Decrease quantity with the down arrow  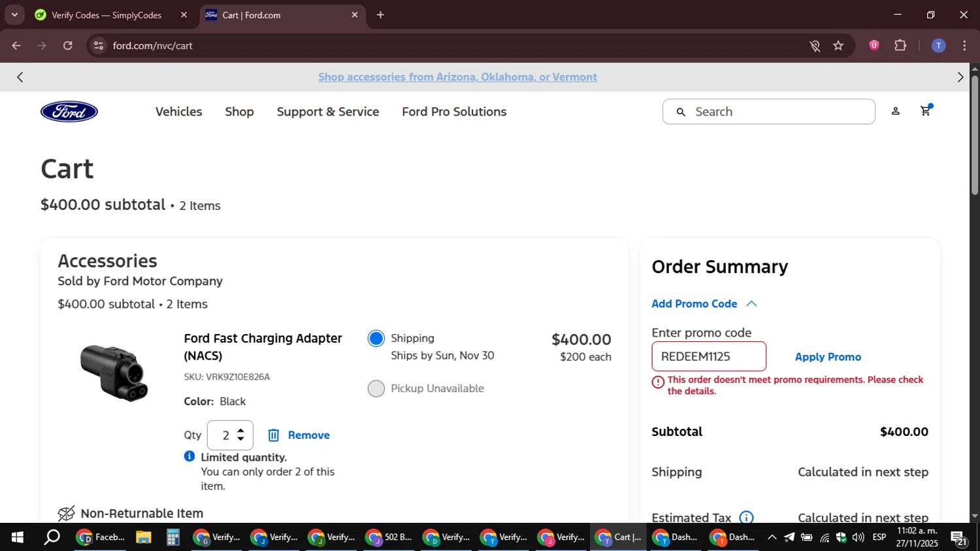(x=241, y=440)
